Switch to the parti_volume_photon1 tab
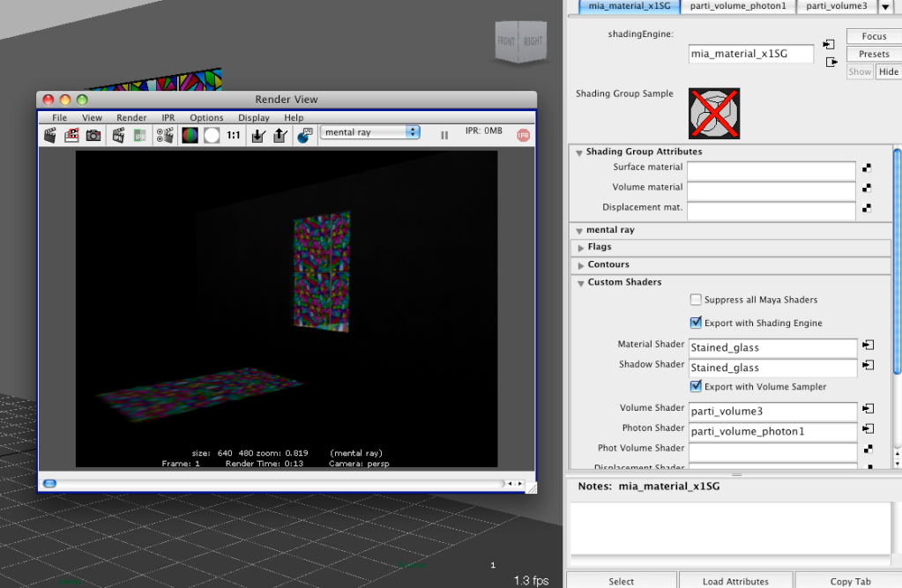The height and width of the screenshot is (588, 902). [737, 6]
